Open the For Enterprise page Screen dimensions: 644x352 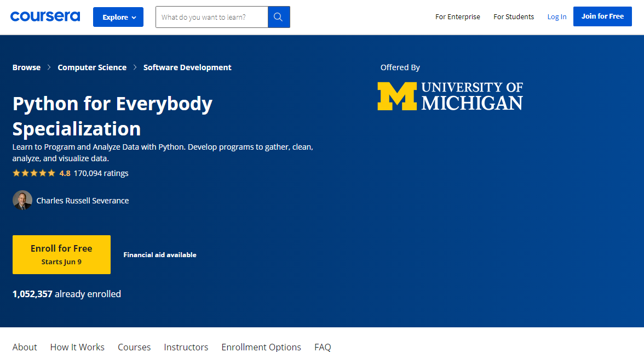457,17
